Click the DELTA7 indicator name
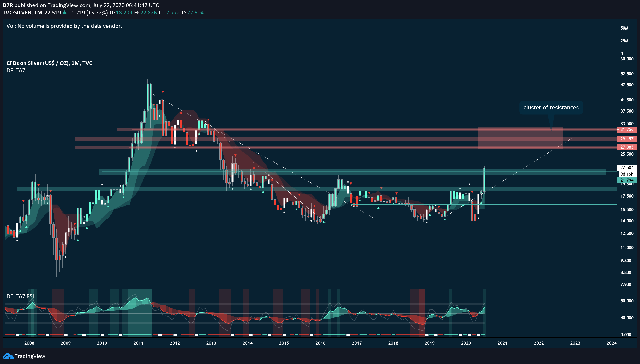This screenshot has height=364, width=640. (16, 71)
